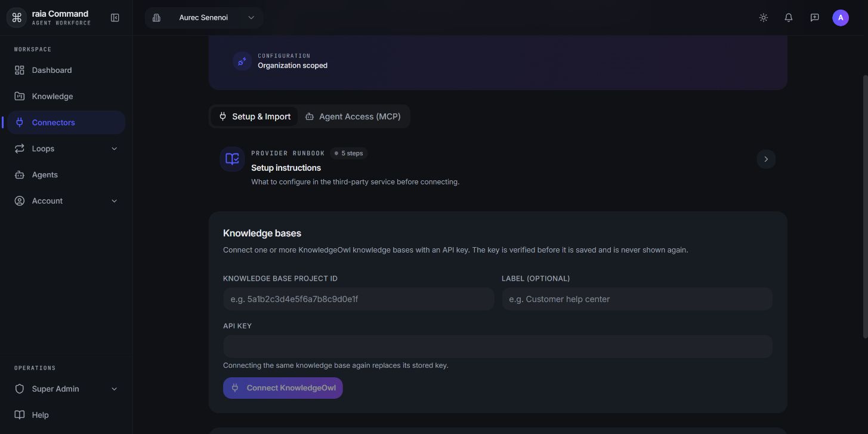This screenshot has width=868, height=434.
Task: Go to Dashboard page
Action: [66, 70]
